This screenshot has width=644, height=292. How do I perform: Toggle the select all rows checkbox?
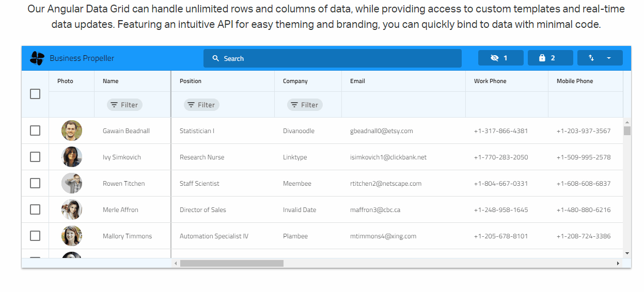[35, 94]
